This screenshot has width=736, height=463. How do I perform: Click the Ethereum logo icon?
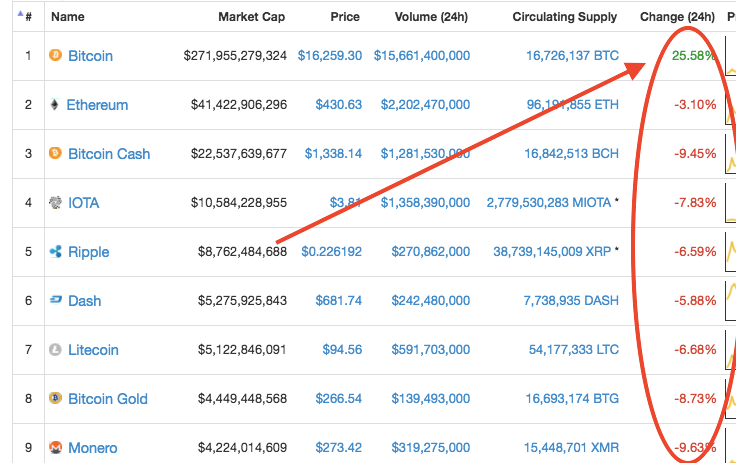click(x=54, y=104)
